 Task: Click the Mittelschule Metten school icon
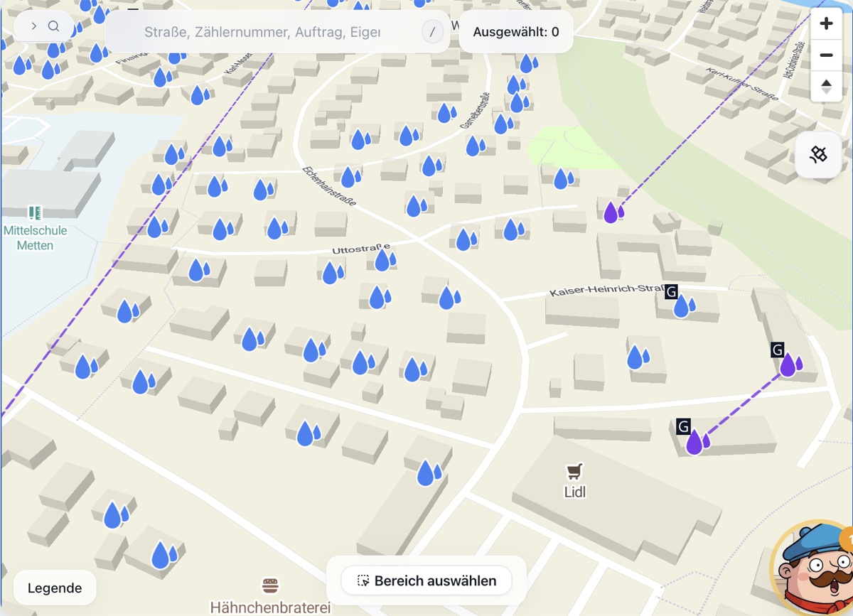coord(35,212)
